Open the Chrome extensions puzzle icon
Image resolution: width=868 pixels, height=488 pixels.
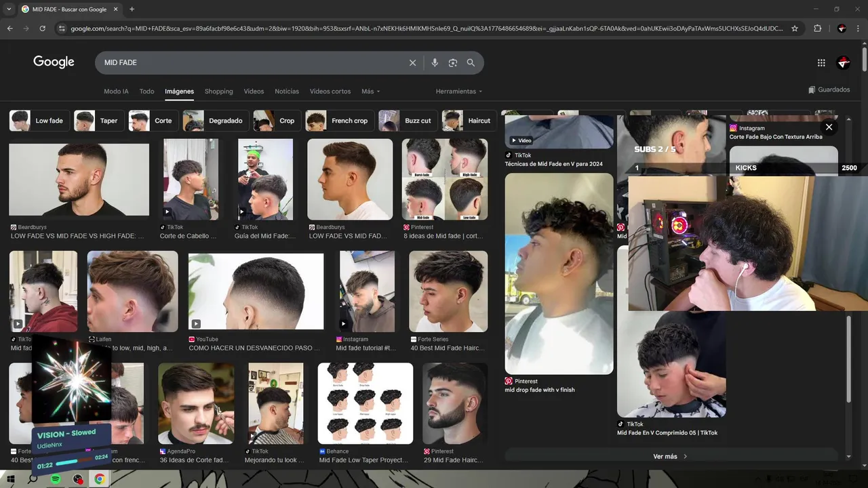click(x=817, y=28)
